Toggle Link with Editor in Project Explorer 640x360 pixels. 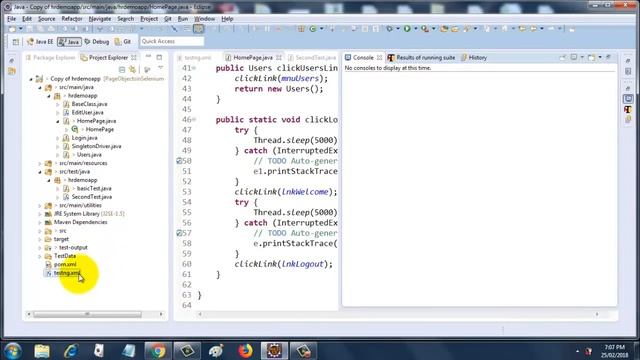tap(133, 69)
